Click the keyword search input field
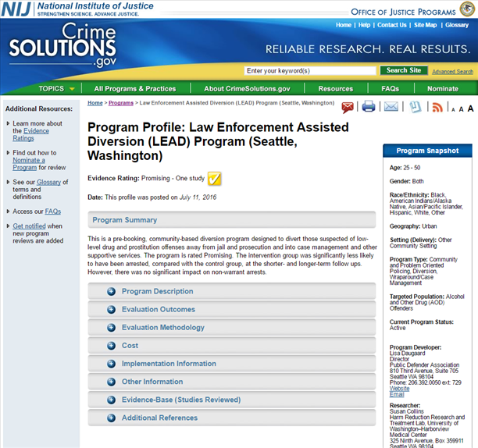The image size is (478, 448). click(310, 71)
